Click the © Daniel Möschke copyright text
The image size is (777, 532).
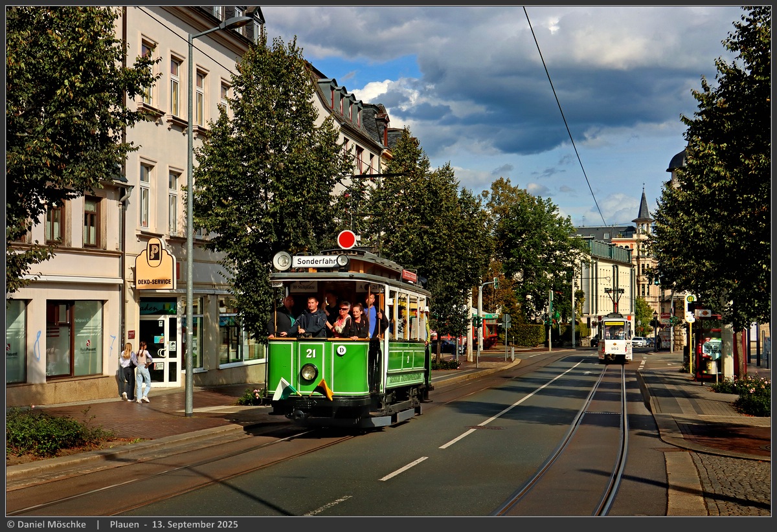coord(46,524)
